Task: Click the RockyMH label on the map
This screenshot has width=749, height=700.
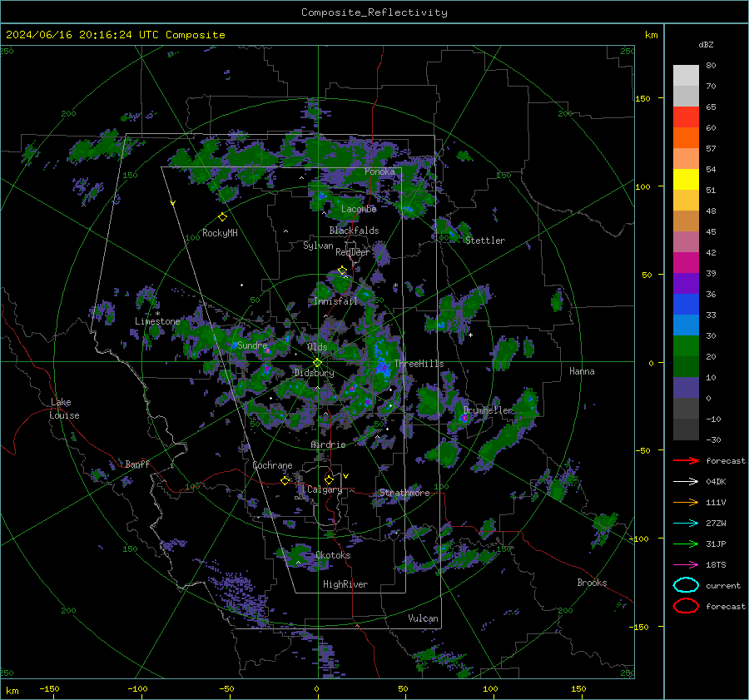Action: point(220,233)
